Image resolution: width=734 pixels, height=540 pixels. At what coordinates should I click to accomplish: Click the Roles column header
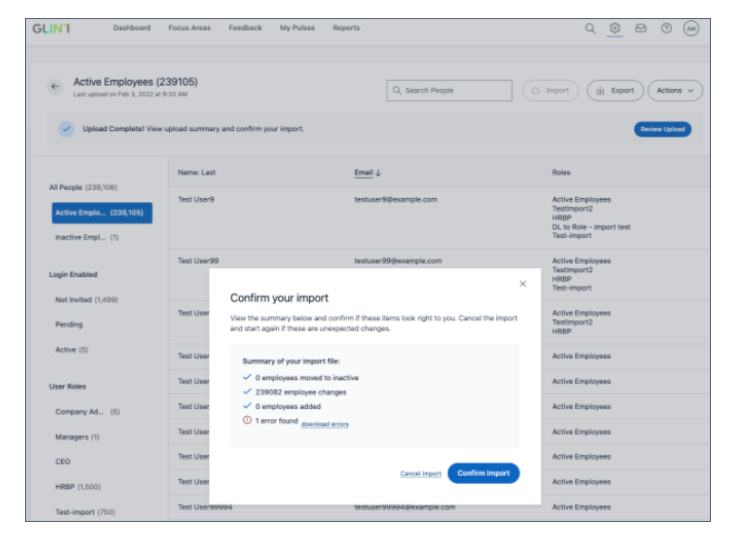(561, 173)
